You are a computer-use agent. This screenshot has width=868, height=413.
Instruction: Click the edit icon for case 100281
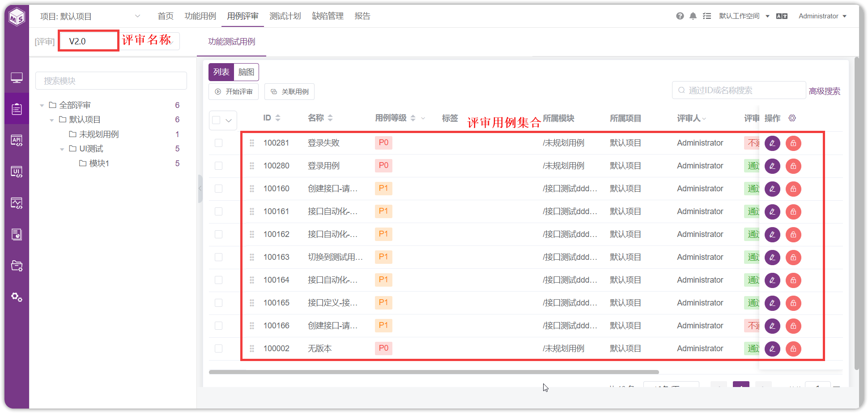(x=772, y=143)
